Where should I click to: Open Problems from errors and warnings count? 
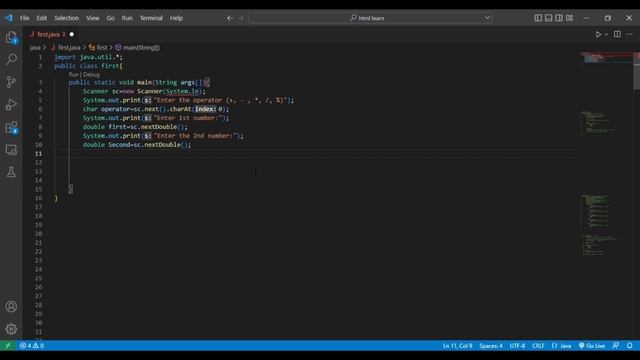tap(32, 346)
